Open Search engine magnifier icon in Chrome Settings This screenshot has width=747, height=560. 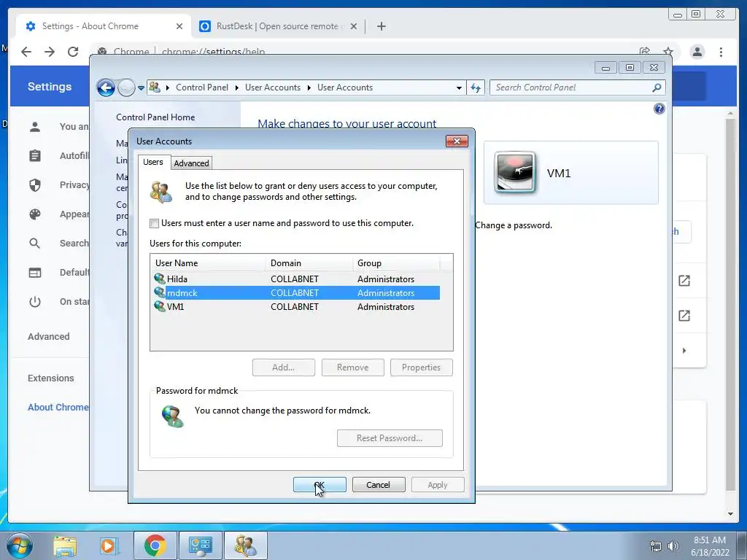point(35,244)
